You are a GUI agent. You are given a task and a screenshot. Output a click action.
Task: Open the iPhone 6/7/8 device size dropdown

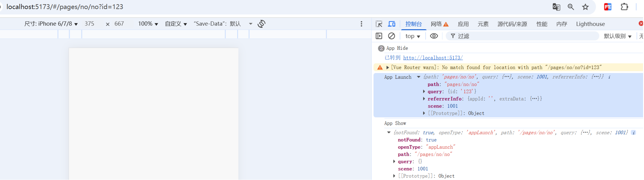point(51,24)
